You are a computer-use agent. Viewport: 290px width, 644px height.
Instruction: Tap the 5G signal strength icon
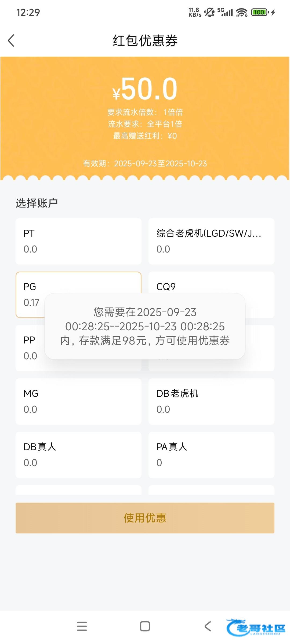coord(225,12)
